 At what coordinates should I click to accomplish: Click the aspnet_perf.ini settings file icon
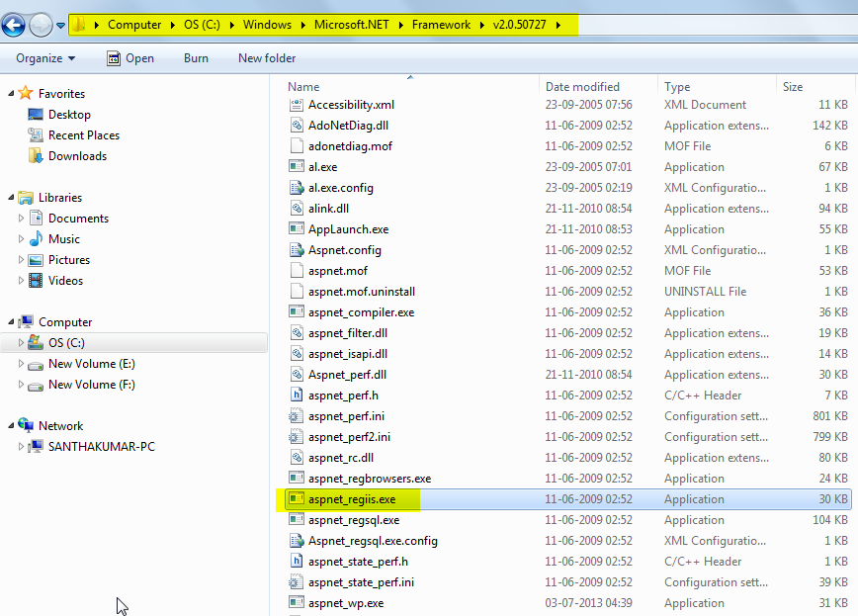[x=296, y=415]
